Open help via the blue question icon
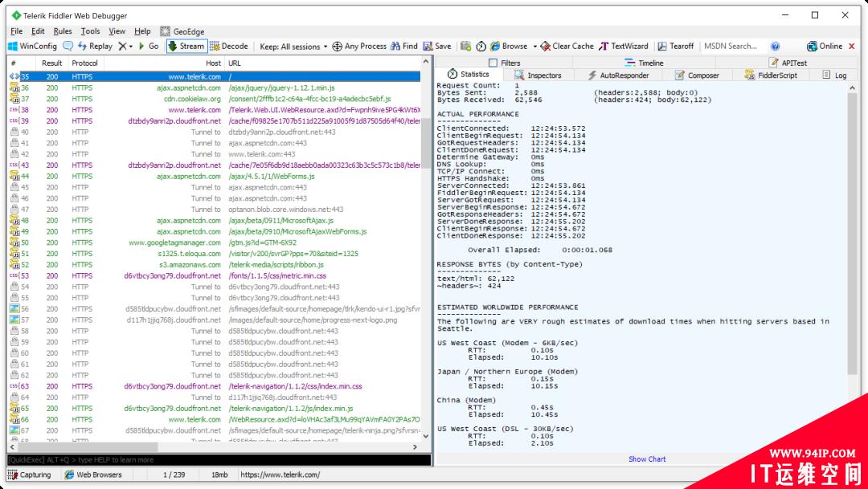Viewport: 868px width, 489px height. (x=775, y=47)
